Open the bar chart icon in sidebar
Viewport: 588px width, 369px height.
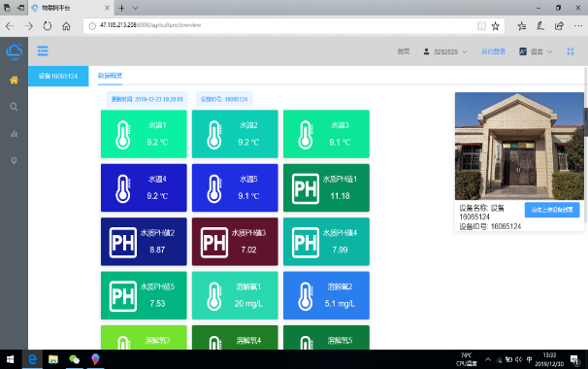pyautogui.click(x=14, y=134)
